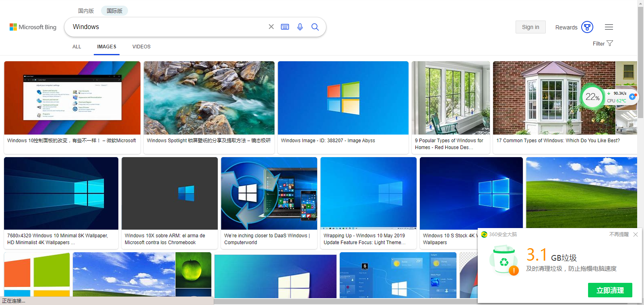Click 不再提醒 to dismiss reminders
644x305 pixels.
(619, 234)
